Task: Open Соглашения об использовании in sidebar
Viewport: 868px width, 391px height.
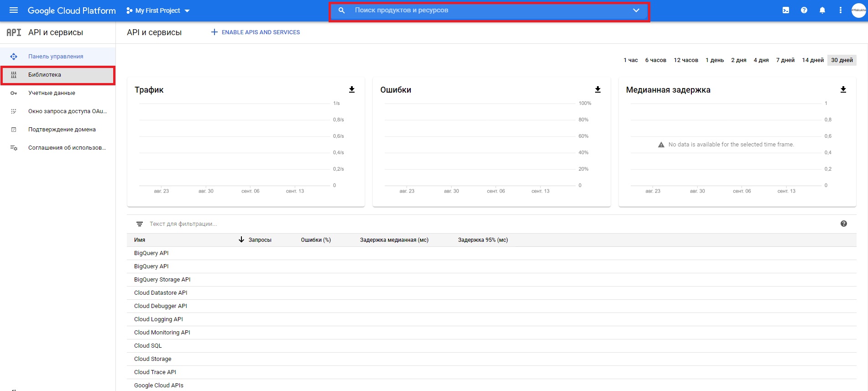Action: [x=58, y=148]
